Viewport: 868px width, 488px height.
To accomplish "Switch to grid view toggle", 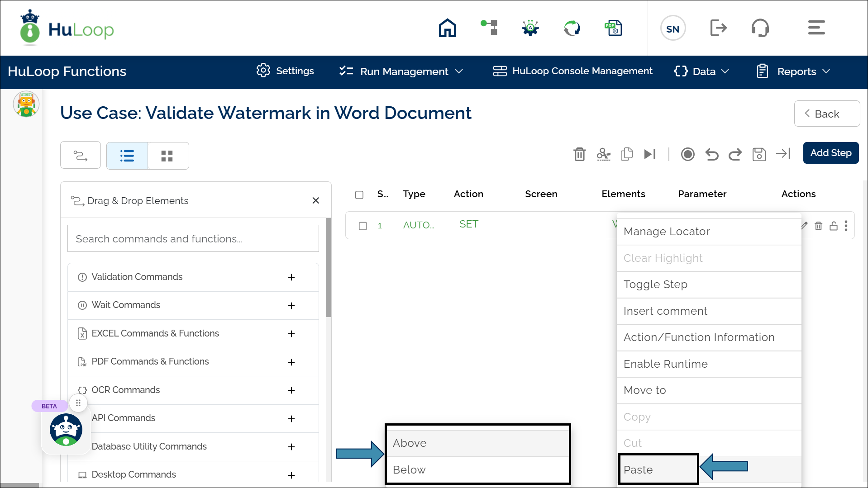I will pos(167,156).
